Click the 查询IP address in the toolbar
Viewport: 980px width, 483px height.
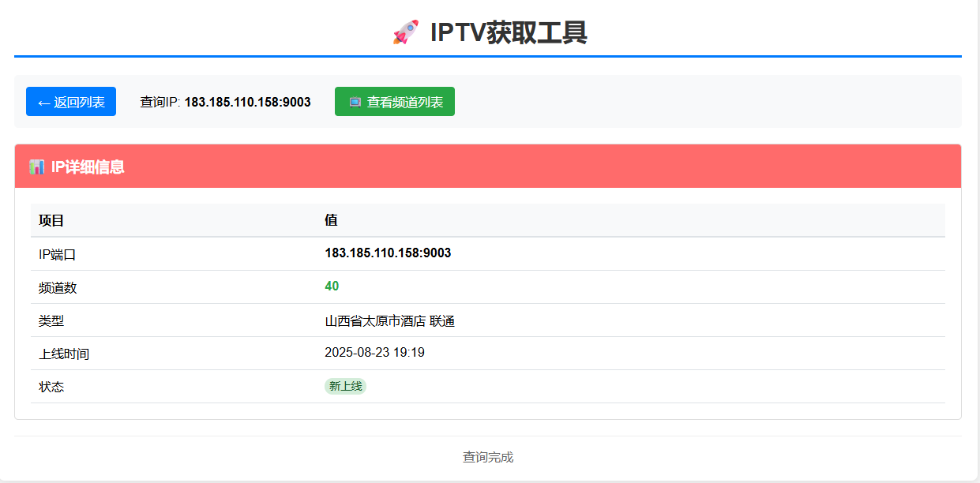click(x=247, y=102)
